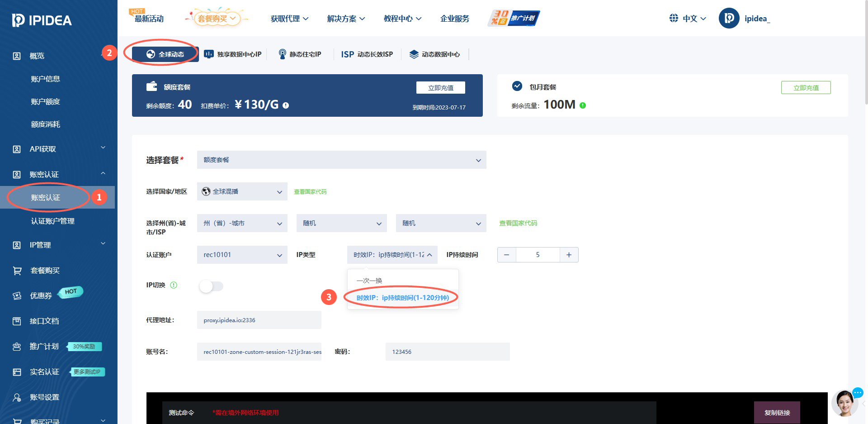
Task: Choose 一次一换 option
Action: tap(403, 281)
